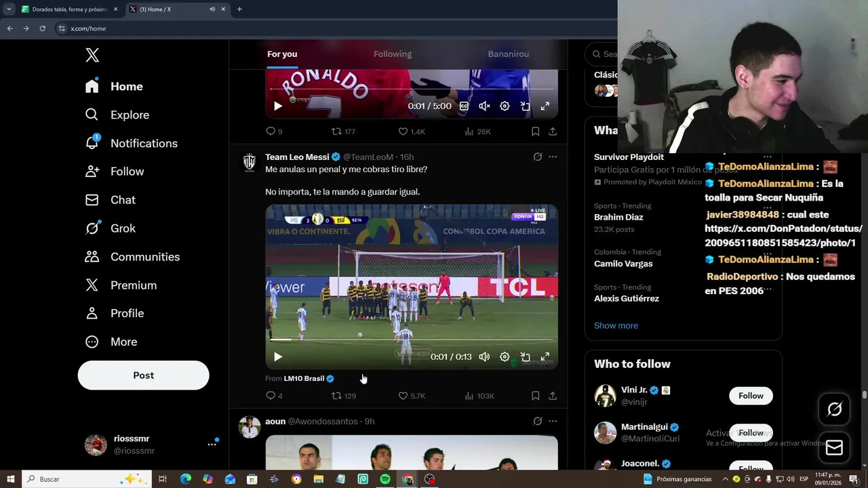
Task: Ask Grok about aoun's post
Action: 538,422
